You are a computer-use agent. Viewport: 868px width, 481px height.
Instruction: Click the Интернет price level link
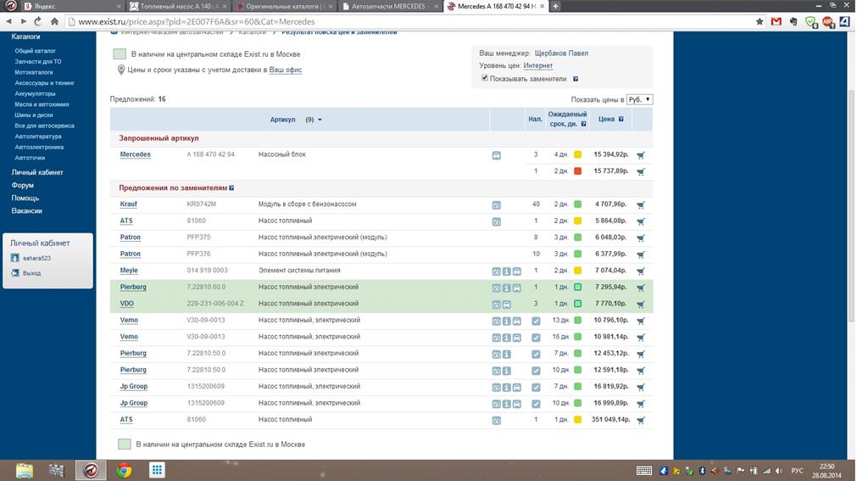pyautogui.click(x=538, y=65)
